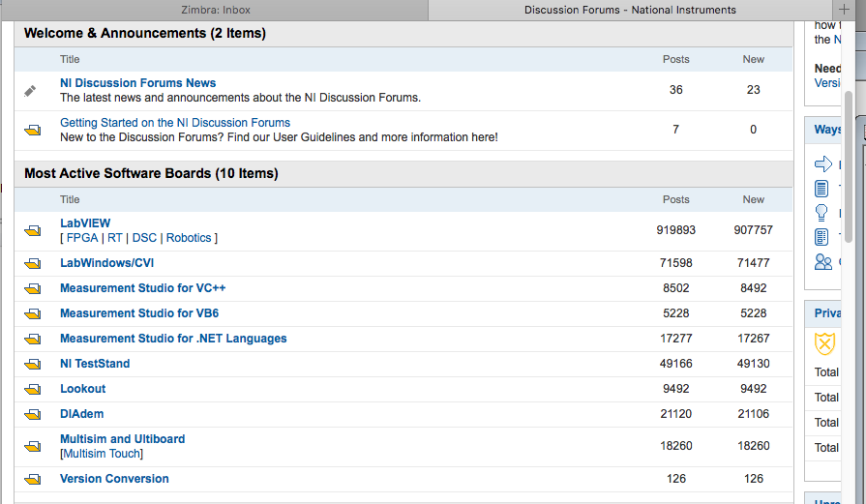Click posts count 17277 for .NET Languages
The height and width of the screenshot is (504, 866).
click(676, 339)
